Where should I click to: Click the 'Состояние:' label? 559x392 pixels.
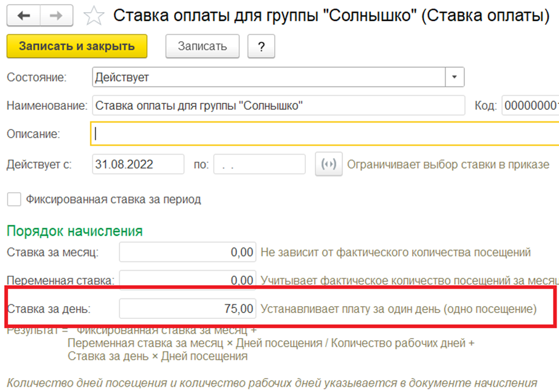coord(37,77)
